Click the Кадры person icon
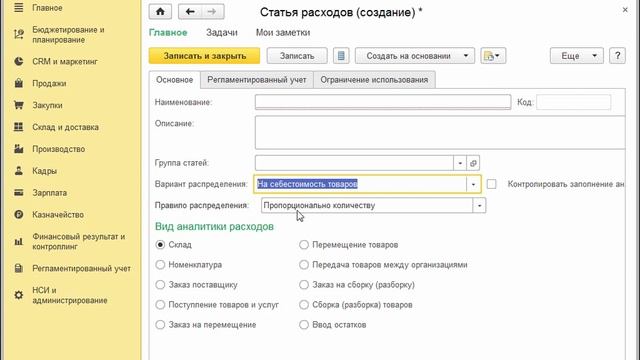This screenshot has width=640, height=360. point(19,171)
